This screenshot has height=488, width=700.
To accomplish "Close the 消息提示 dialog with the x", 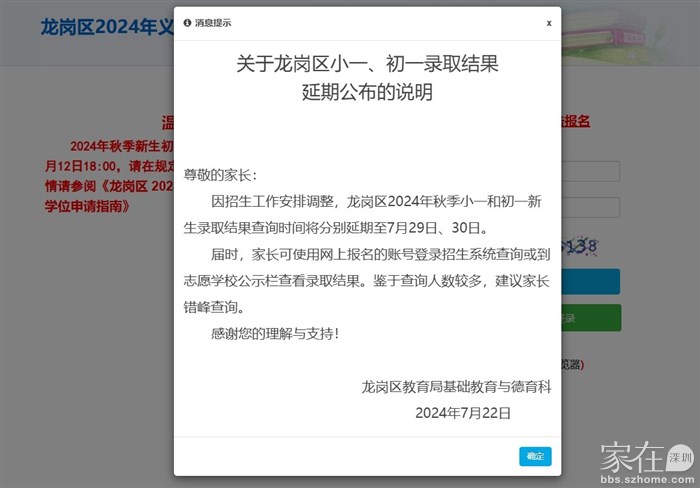I will [549, 22].
